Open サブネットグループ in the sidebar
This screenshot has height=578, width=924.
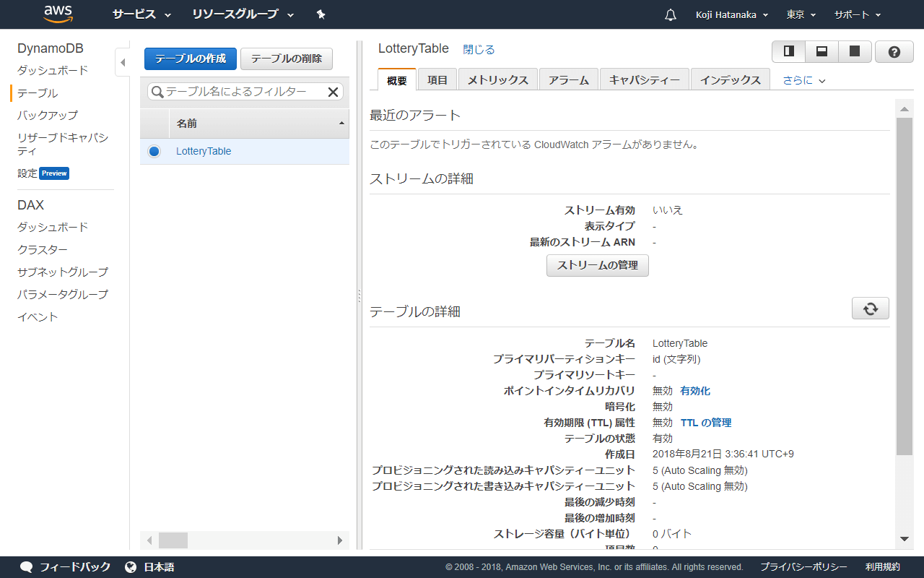pyautogui.click(x=63, y=272)
